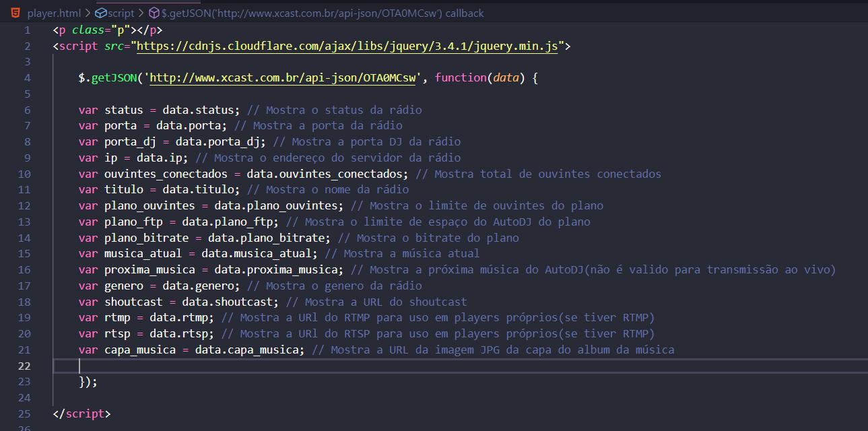Click the getJSON method name

114,78
